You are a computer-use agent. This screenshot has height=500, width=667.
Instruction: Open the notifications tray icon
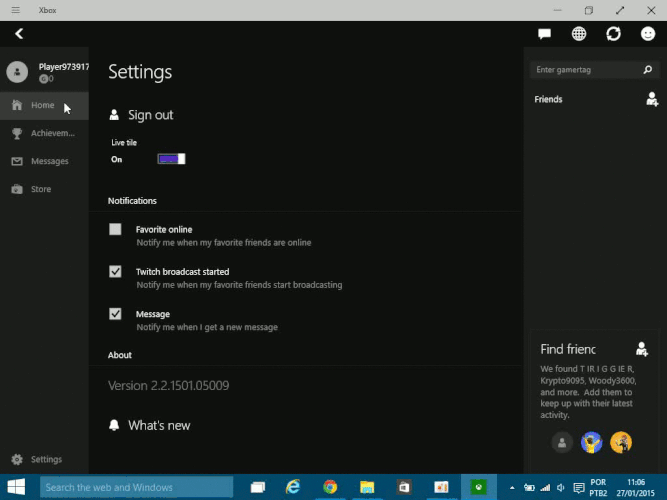pos(579,488)
